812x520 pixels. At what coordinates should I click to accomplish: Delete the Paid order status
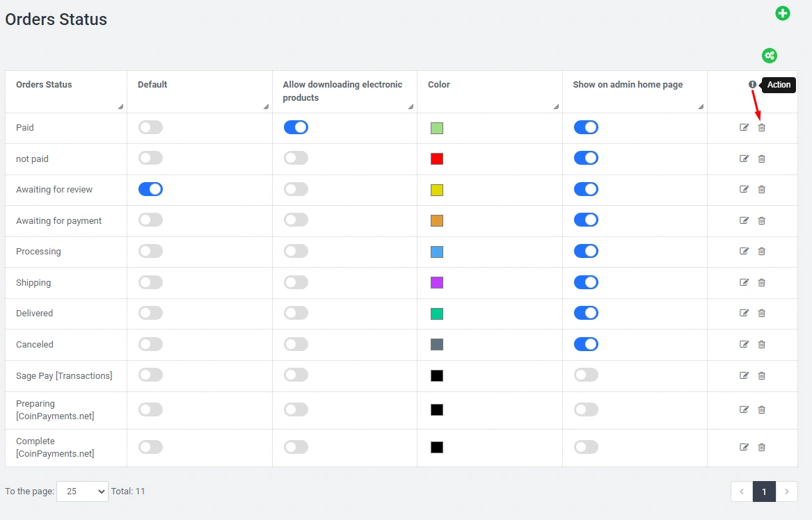761,127
